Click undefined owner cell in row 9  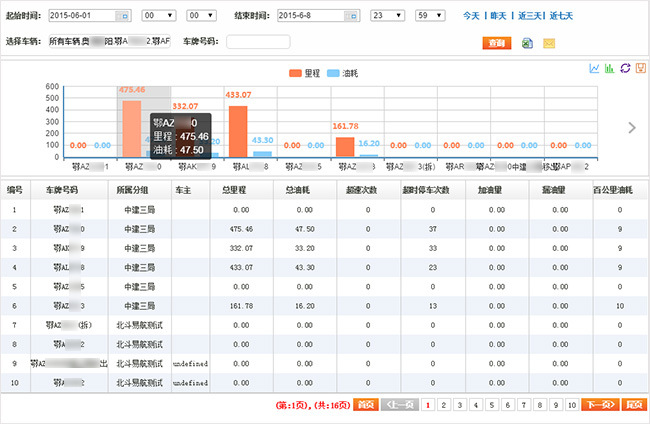[x=191, y=363]
